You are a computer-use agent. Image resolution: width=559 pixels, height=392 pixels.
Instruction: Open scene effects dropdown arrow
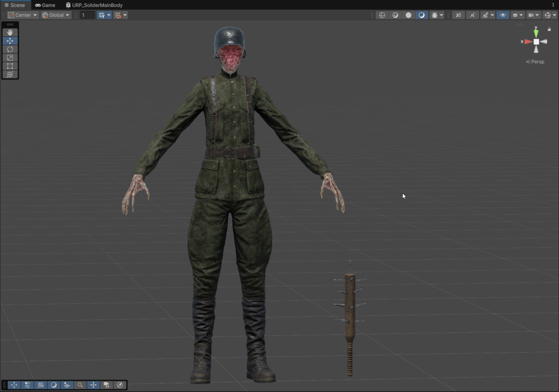click(492, 15)
